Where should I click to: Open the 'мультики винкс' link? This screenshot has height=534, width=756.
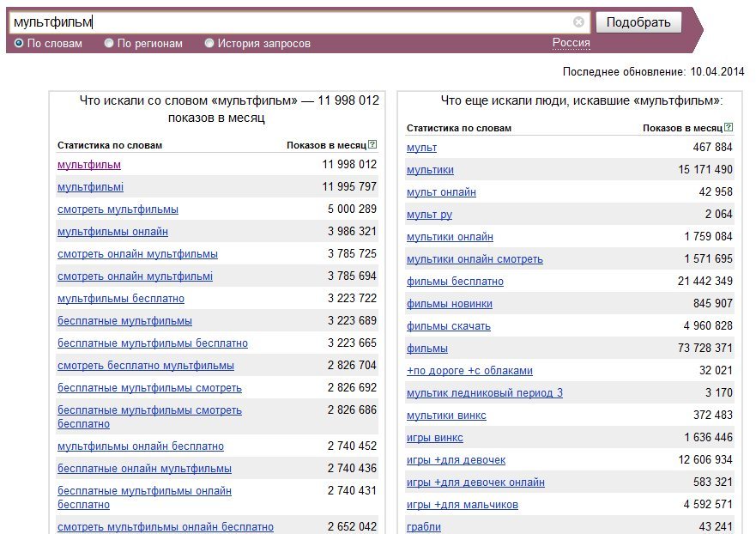pos(446,416)
